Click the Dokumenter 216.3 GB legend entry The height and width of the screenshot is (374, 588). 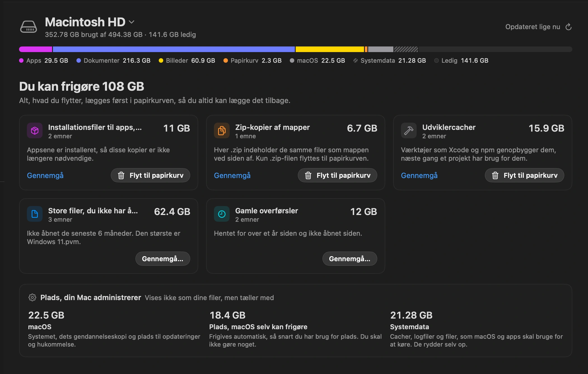pyautogui.click(x=113, y=60)
